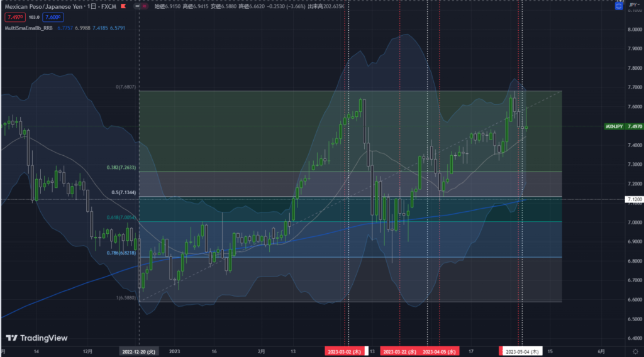Click the 2023-04-05 red date label
The width and height of the screenshot is (644, 357).
pos(439,351)
